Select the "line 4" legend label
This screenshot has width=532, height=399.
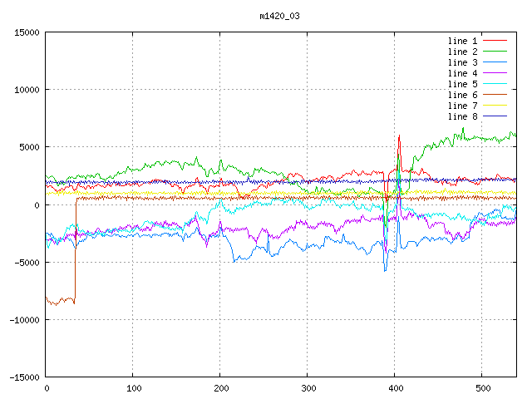tap(463, 73)
